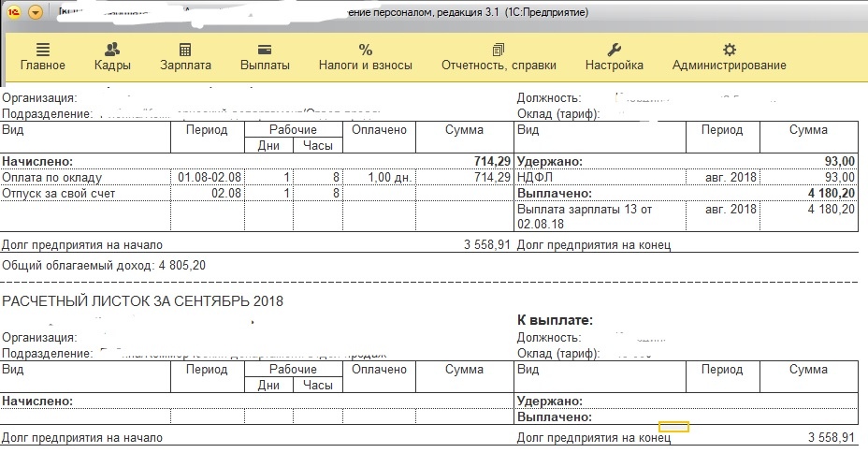Click the Выплаты wallet icon
Image resolution: width=868 pixels, height=453 pixels.
click(265, 50)
